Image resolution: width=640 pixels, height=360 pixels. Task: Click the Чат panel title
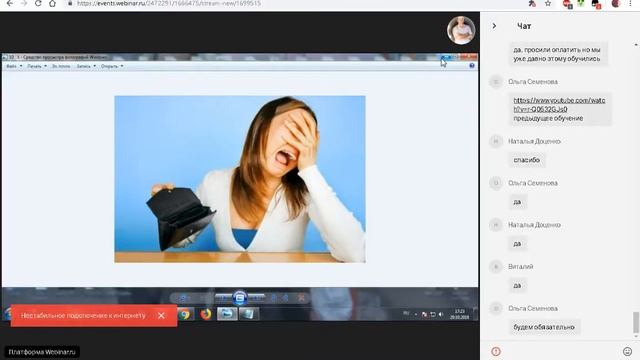click(524, 26)
